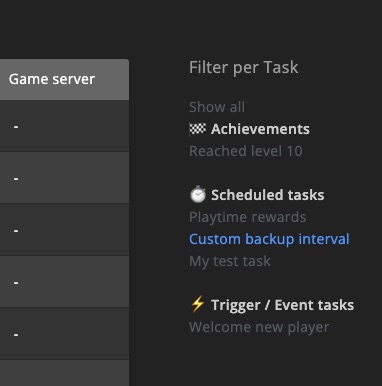Click the Trigger / Event tasks heading
Screen dimensions: 382x386
(x=283, y=305)
